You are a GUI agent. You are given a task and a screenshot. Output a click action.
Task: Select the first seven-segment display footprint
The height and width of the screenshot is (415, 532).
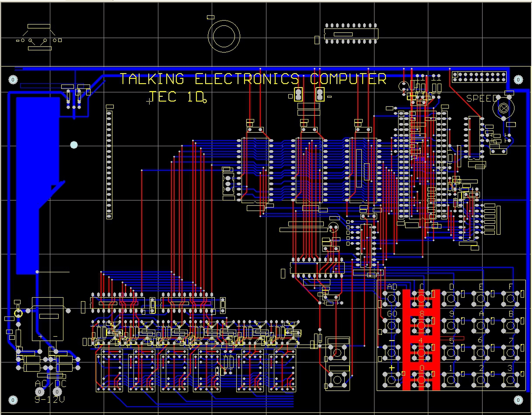point(110,369)
